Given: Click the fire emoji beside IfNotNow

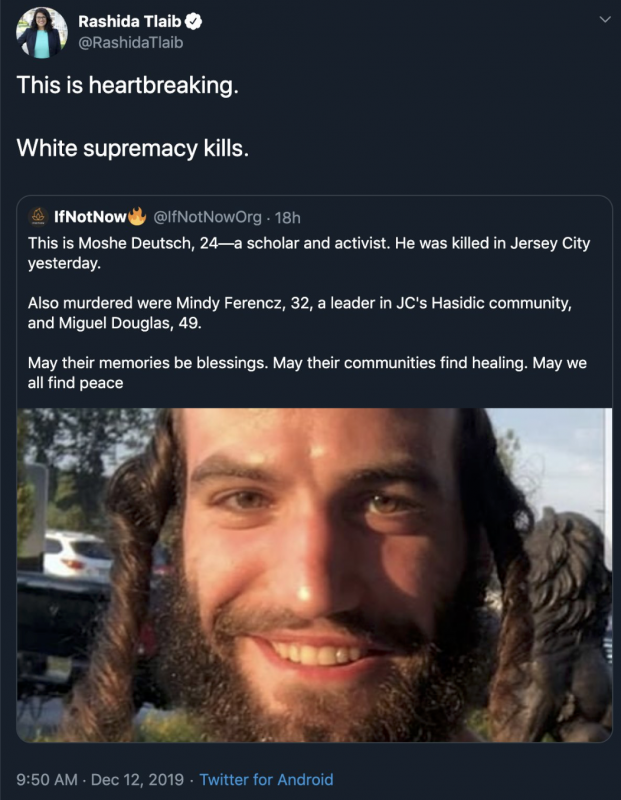Looking at the screenshot, I should click(137, 216).
